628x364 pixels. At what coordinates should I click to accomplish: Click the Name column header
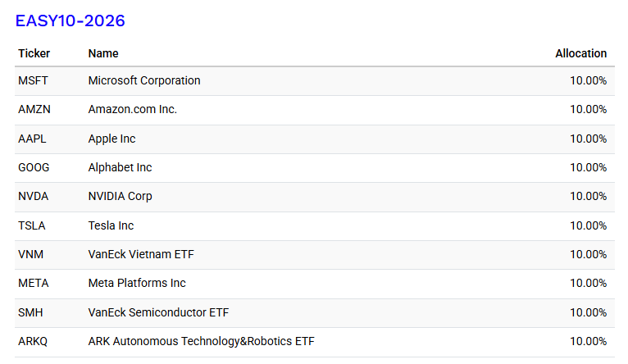pos(103,53)
